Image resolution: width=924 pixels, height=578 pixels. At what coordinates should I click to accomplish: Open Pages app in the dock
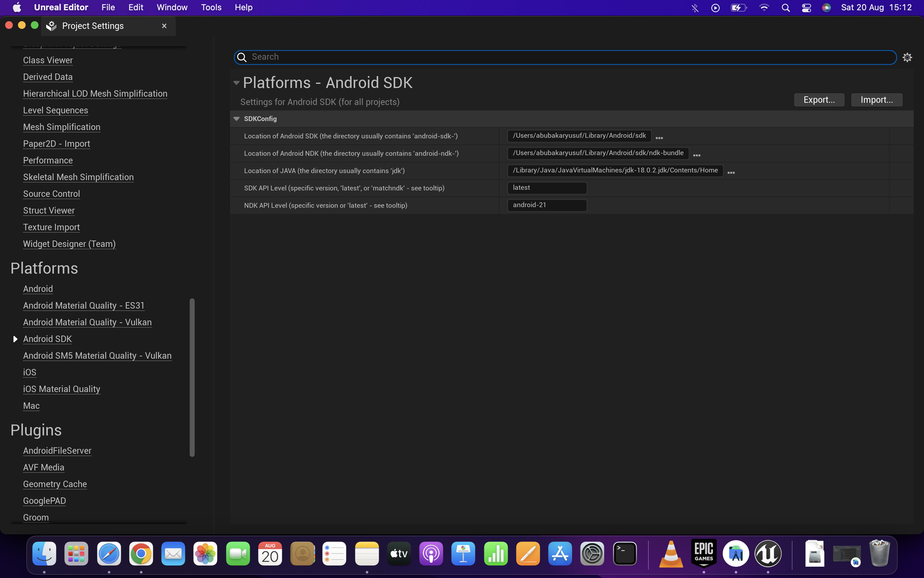click(x=528, y=553)
